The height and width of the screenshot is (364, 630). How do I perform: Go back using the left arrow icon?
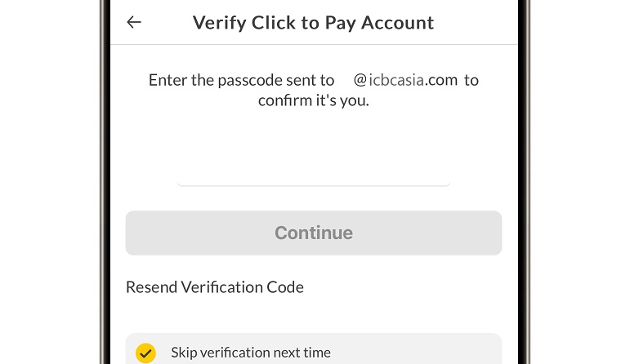(134, 22)
